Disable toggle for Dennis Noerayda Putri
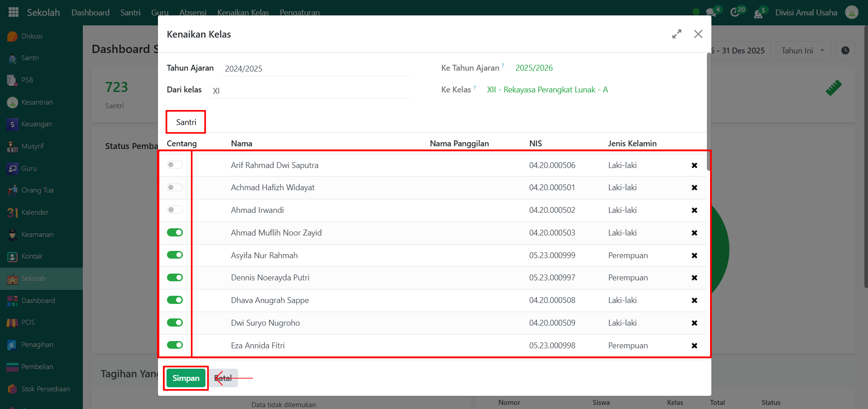 pos(175,278)
